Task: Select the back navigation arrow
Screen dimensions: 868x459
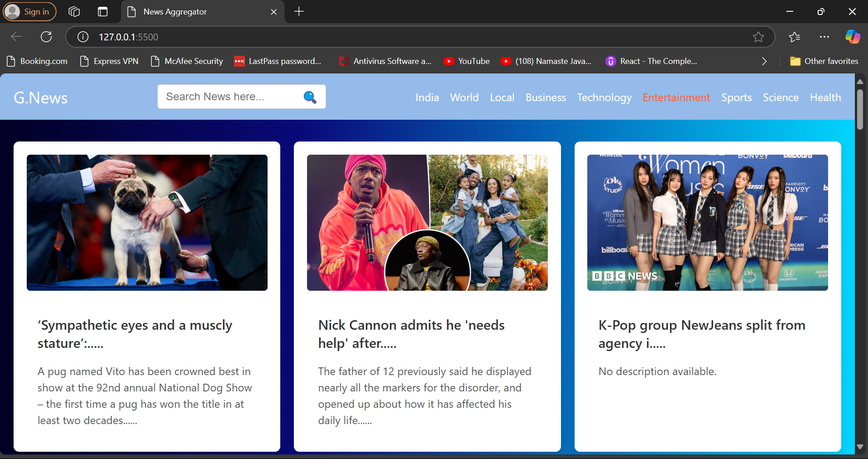Action: pos(16,37)
